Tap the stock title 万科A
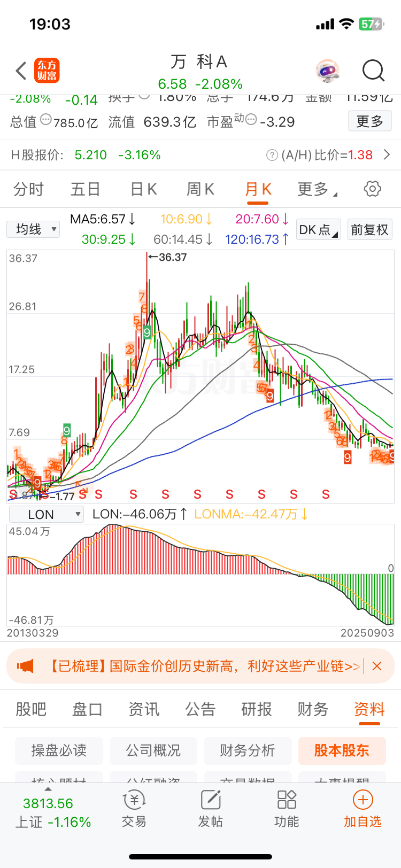Screen dimensions: 401x868 199,62
